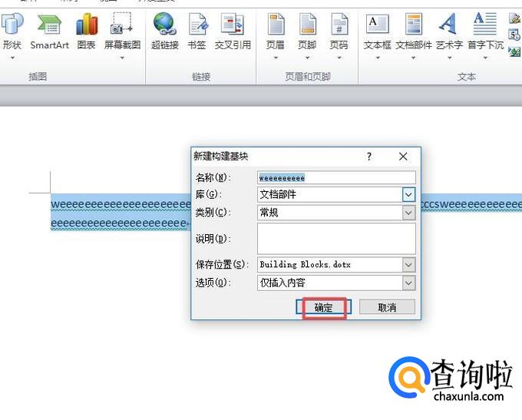The width and height of the screenshot is (522, 420).
Task: Open the 选项 options dropdown
Action: (409, 283)
